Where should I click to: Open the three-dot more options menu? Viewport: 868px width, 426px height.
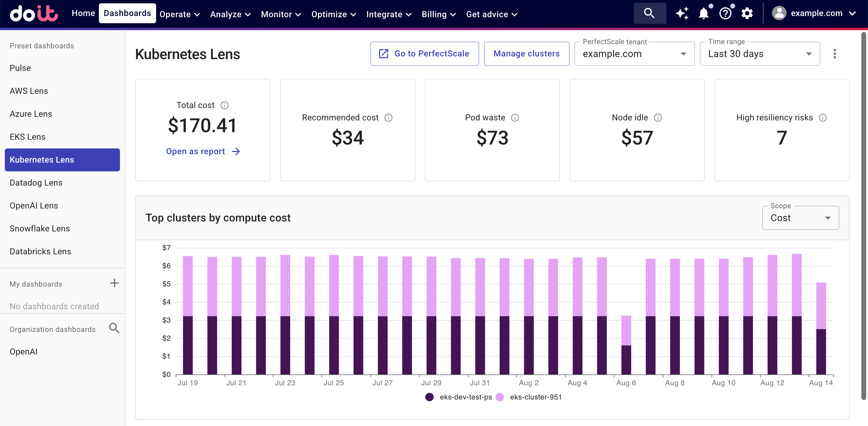coord(835,54)
